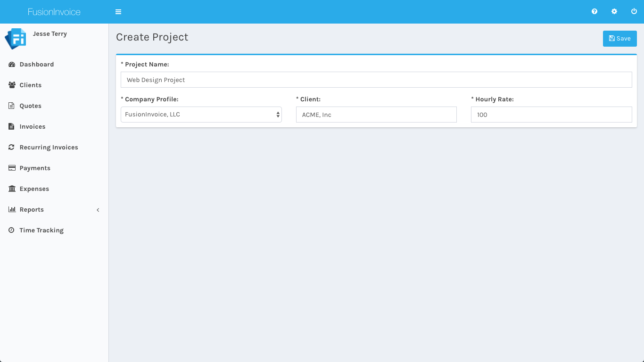Click into the Hourly Rate field
Image resolution: width=644 pixels, height=362 pixels.
[551, 115]
